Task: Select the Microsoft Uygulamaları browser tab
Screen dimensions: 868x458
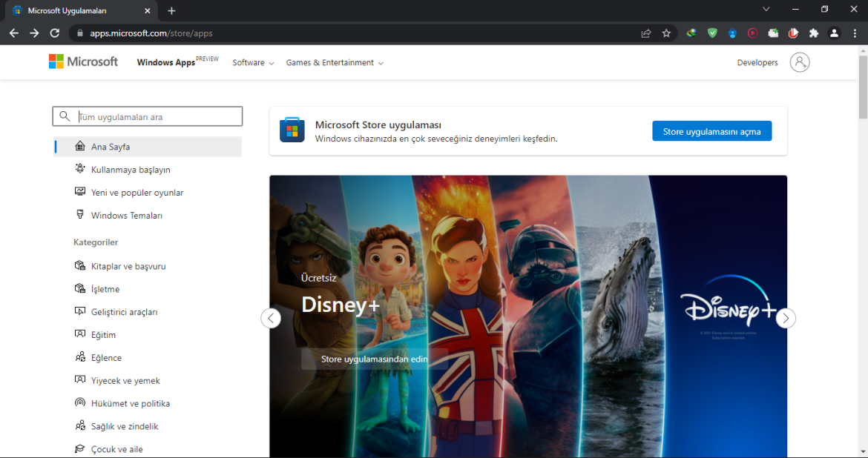Action: [x=82, y=10]
